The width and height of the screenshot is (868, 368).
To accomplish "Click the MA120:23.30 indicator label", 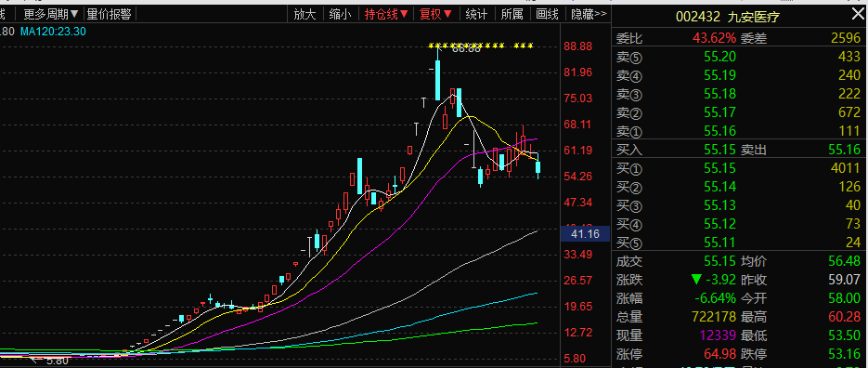I will tap(53, 32).
